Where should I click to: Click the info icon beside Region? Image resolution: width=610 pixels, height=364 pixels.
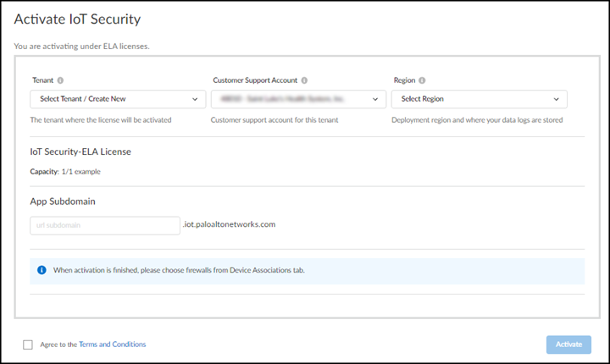[421, 80]
